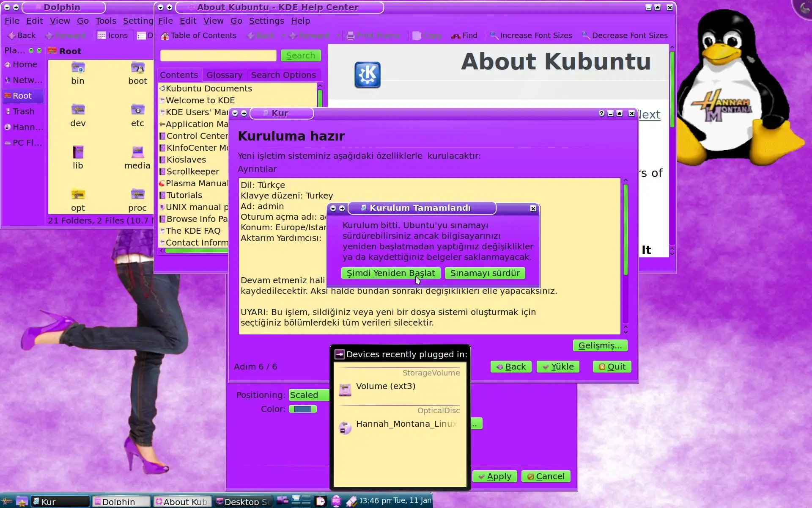Click the Gelişmiş... button

pos(600,345)
